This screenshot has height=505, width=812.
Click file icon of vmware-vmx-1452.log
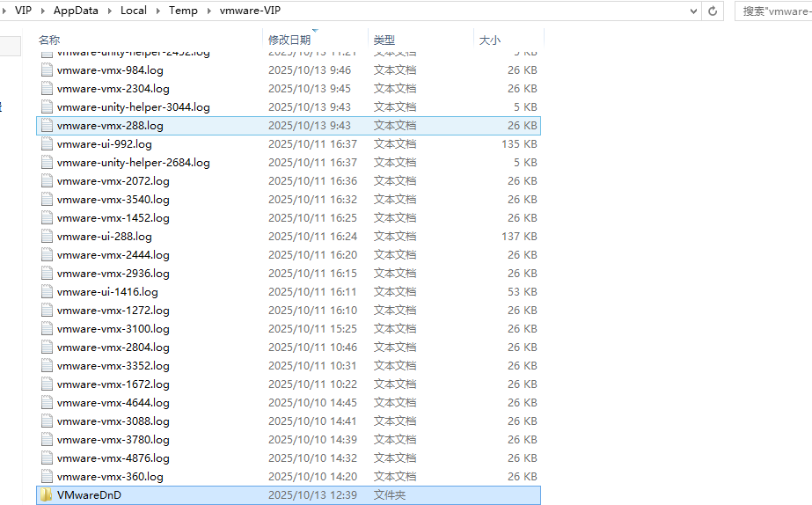47,218
